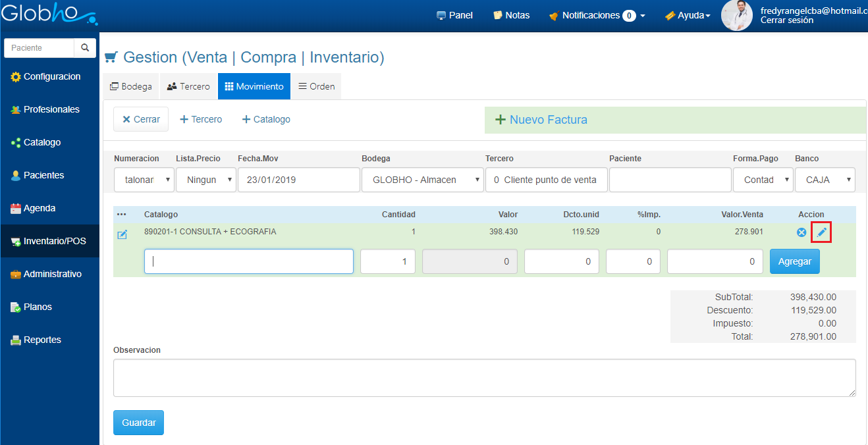Click the pencil edit icon in Accion column

[821, 232]
